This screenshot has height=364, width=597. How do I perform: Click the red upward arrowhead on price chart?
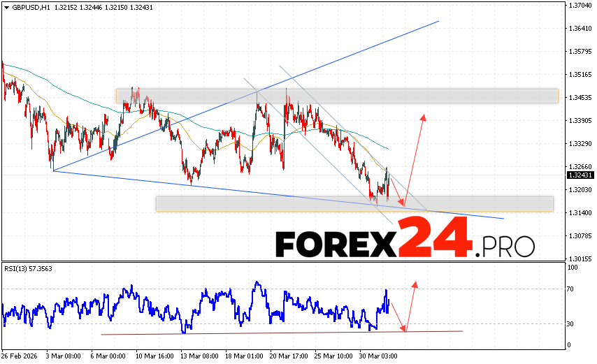click(423, 117)
